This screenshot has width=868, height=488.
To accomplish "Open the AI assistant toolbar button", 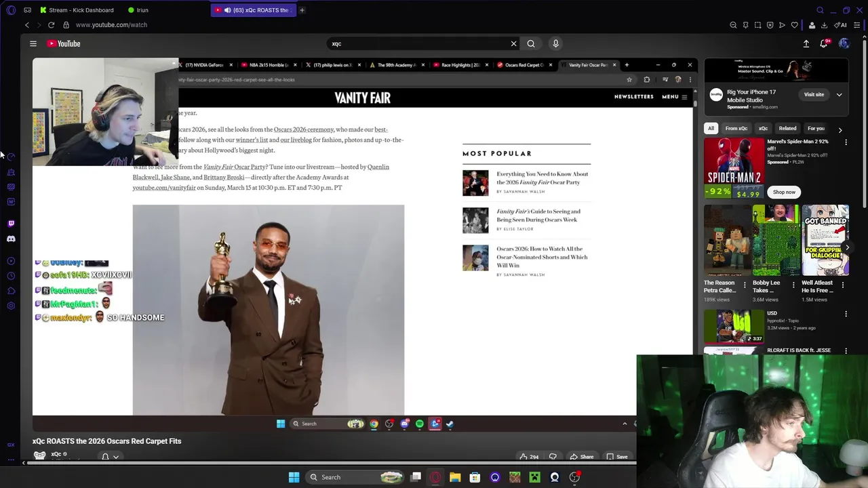I will click(x=841, y=25).
